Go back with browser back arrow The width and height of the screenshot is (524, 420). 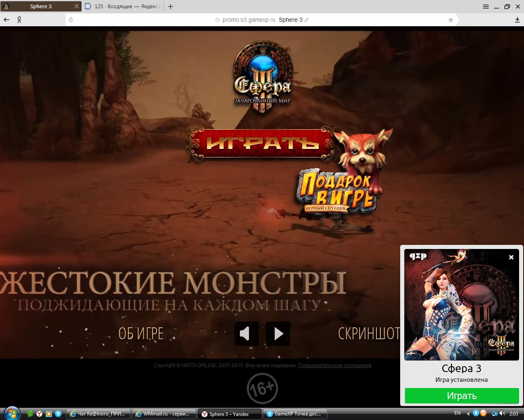(x=7, y=20)
